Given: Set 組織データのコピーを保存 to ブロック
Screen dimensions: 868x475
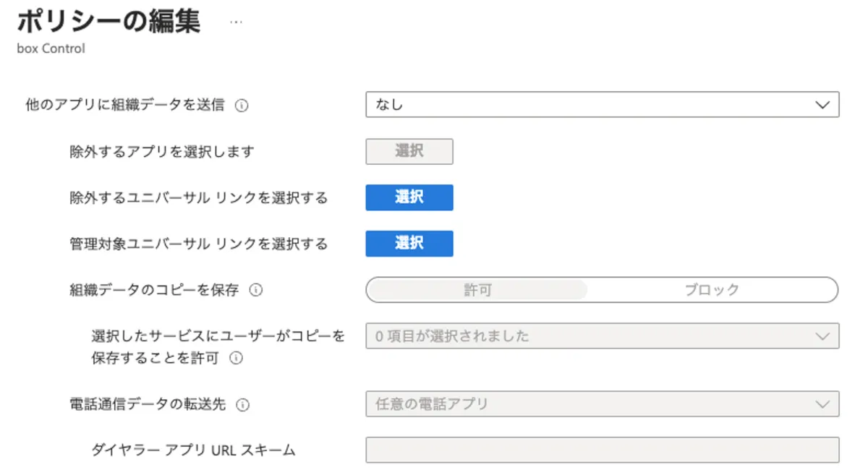Looking at the screenshot, I should (x=712, y=290).
